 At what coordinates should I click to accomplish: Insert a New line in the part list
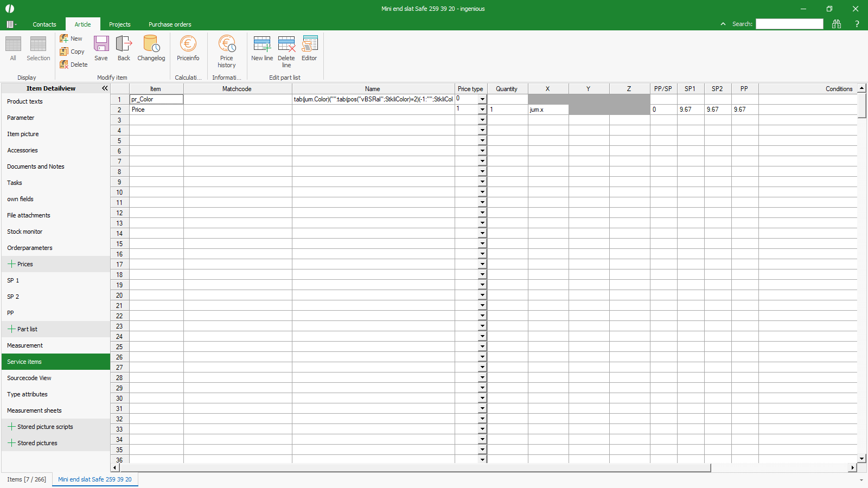[x=262, y=48]
